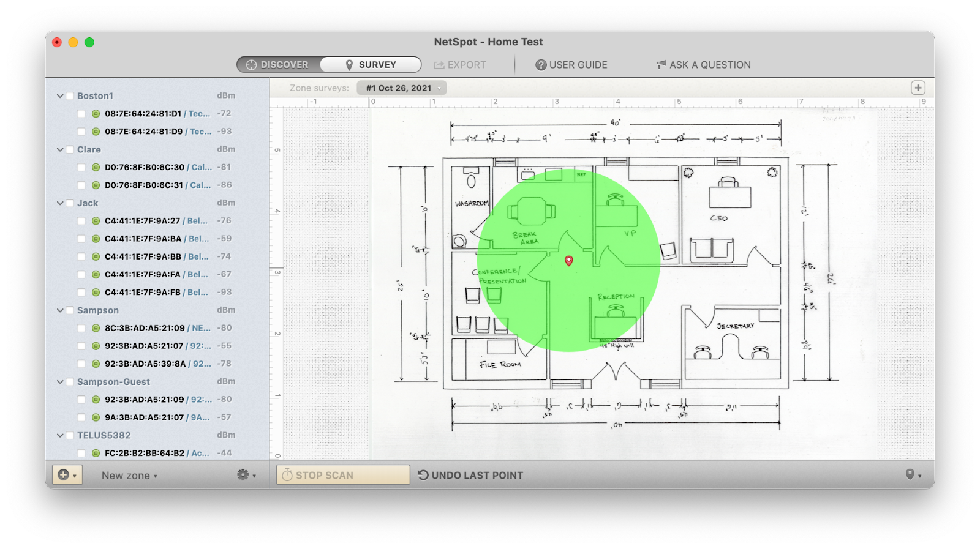This screenshot has height=549, width=980.
Task: Click the -55 dBm signal value
Action: click(x=224, y=346)
